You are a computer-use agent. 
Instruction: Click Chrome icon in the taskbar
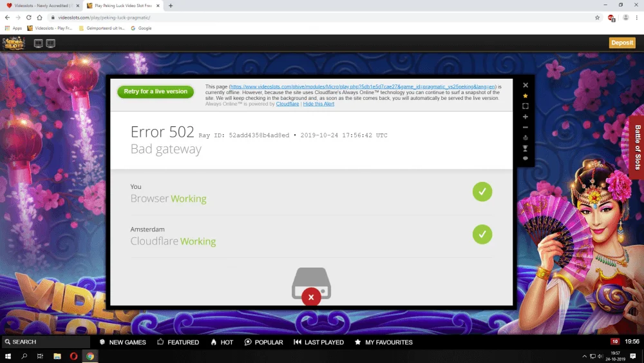pos(90,356)
